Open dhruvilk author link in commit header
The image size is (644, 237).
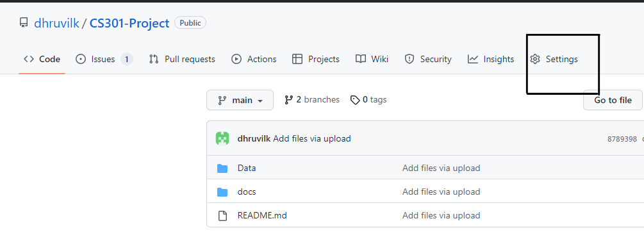pos(254,139)
